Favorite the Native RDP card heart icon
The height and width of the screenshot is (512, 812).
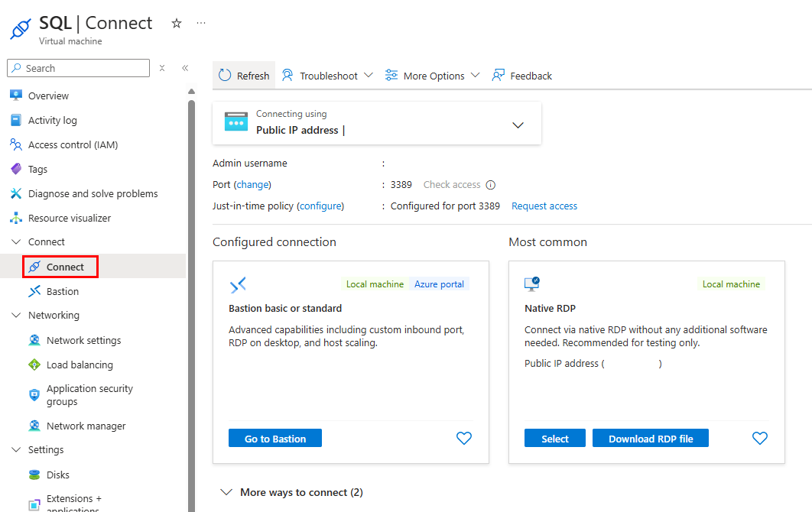coord(759,438)
